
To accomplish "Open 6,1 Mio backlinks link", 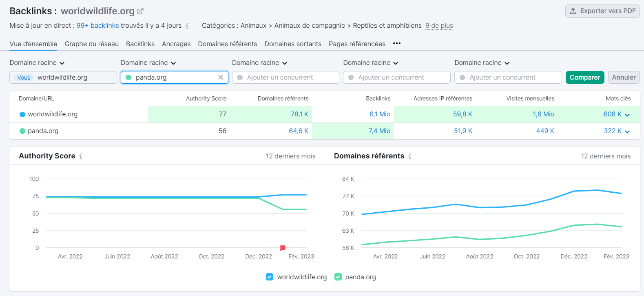I will [x=380, y=114].
